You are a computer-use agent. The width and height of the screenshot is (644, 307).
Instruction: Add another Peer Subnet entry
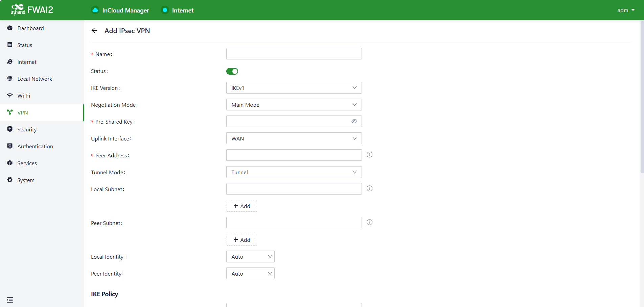click(241, 240)
